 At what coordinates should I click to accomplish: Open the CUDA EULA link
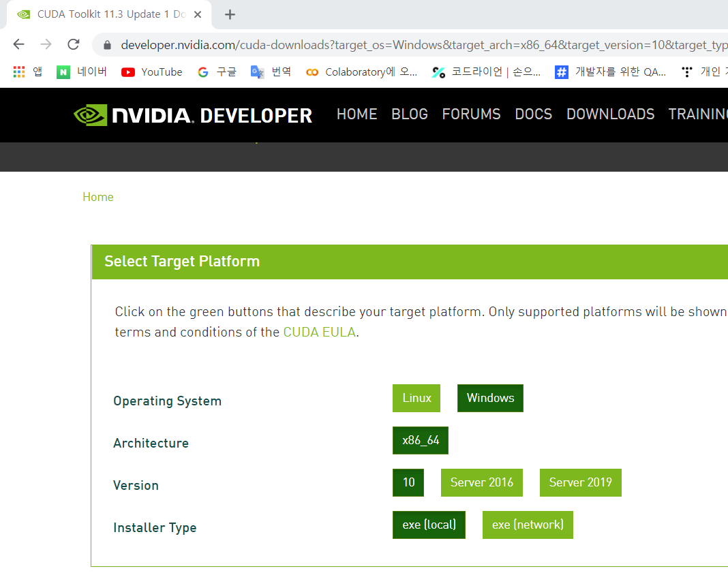320,332
